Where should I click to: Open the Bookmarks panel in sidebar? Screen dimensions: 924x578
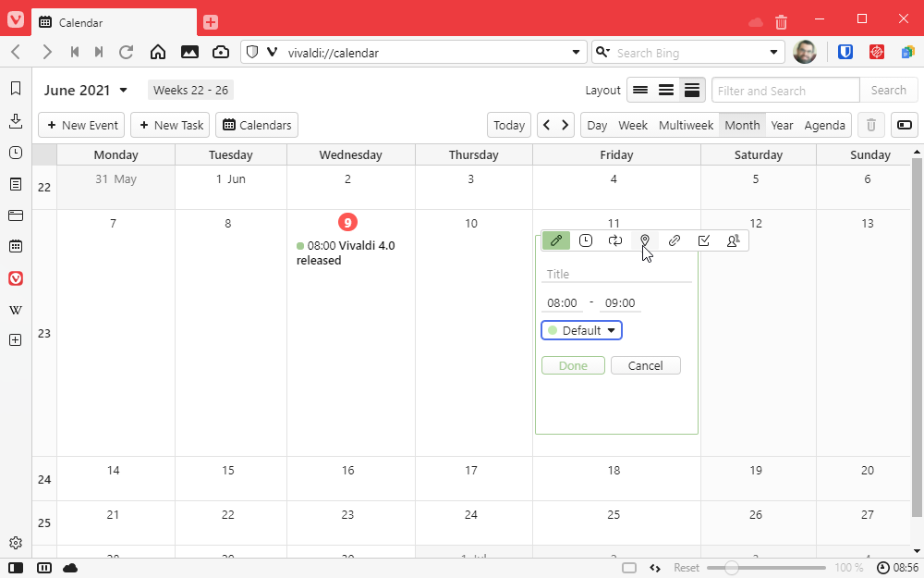pyautogui.click(x=16, y=89)
